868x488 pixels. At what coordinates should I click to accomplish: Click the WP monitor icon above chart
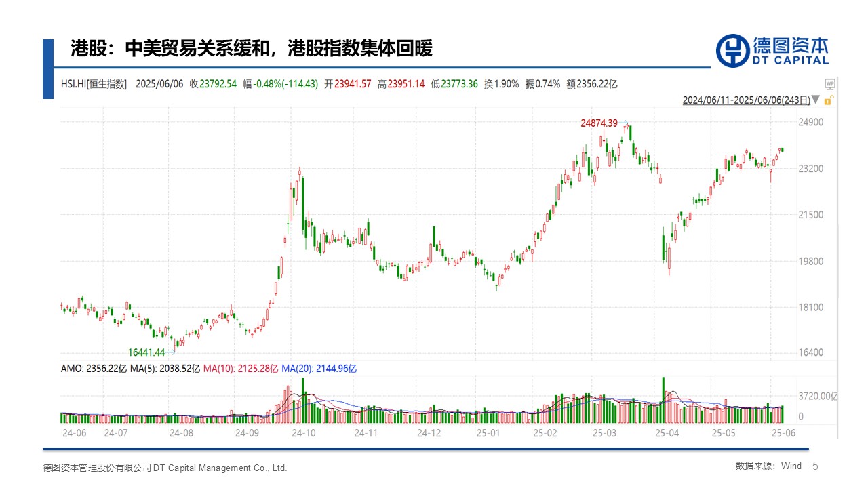point(829,84)
